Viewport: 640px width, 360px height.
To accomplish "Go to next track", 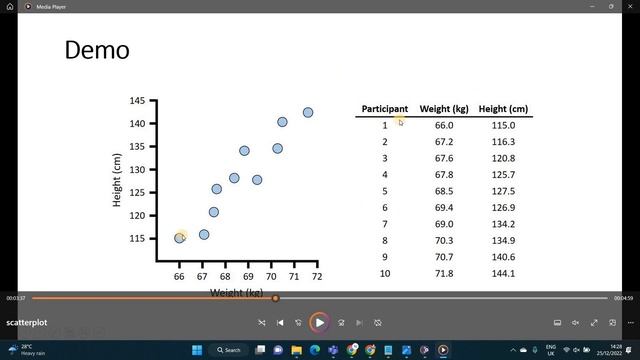I will tap(359, 323).
